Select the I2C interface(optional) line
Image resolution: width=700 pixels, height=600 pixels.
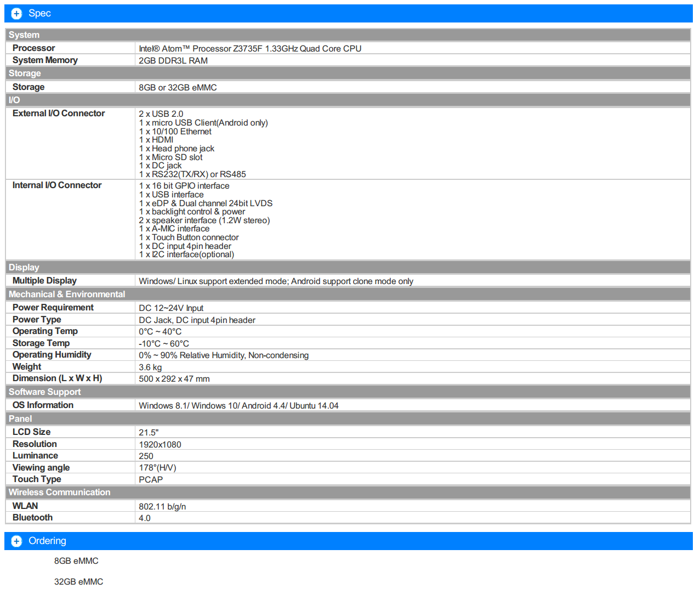pyautogui.click(x=186, y=254)
